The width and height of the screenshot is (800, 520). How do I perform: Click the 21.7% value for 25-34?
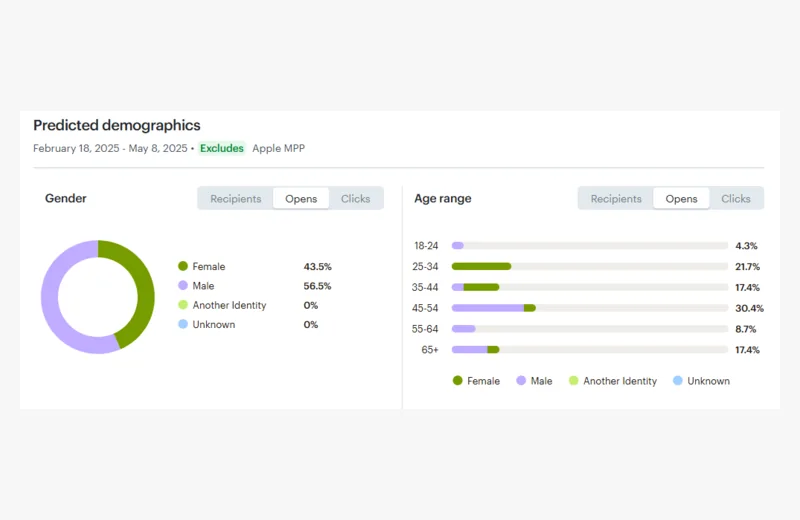click(x=747, y=266)
